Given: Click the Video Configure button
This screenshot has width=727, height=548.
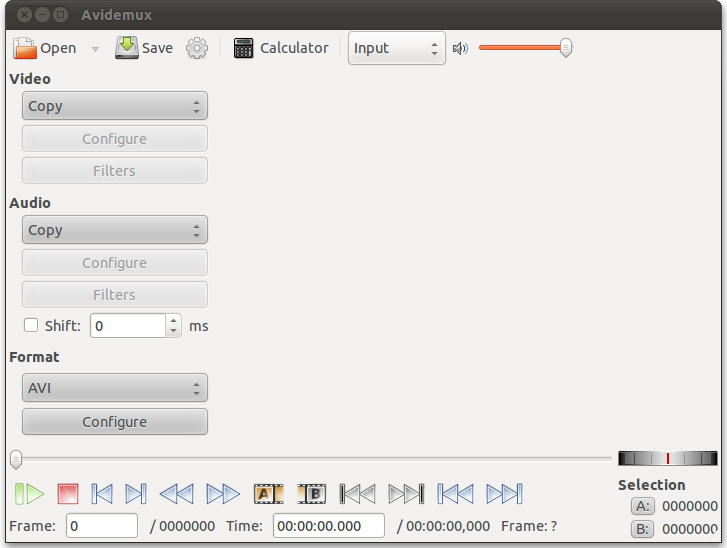Looking at the screenshot, I should [x=115, y=139].
